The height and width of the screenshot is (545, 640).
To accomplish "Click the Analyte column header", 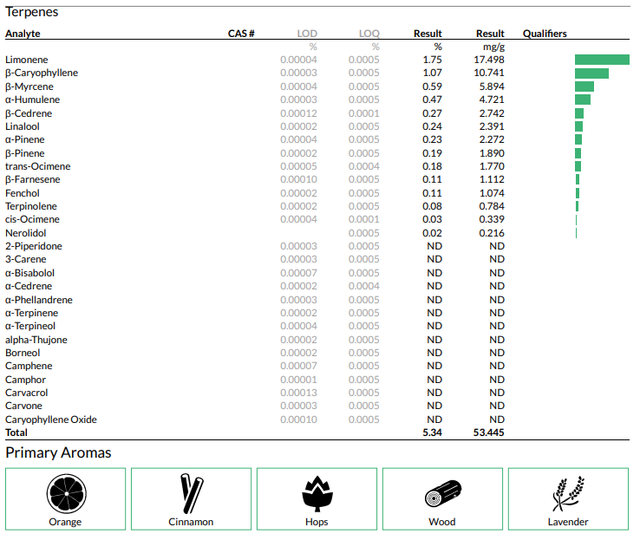I will click(23, 33).
